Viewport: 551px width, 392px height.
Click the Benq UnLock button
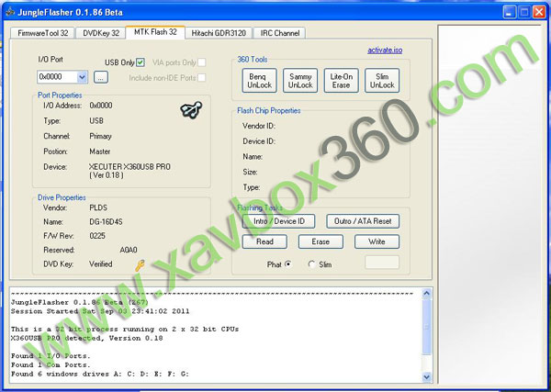click(259, 81)
